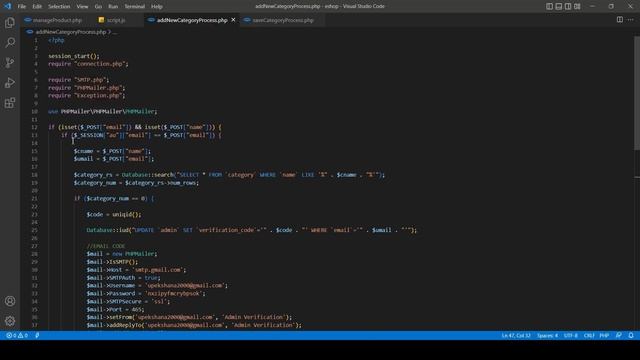Image resolution: width=640 pixels, height=360 pixels.
Task: Click the errors and warnings status indicator
Action: tap(17, 336)
